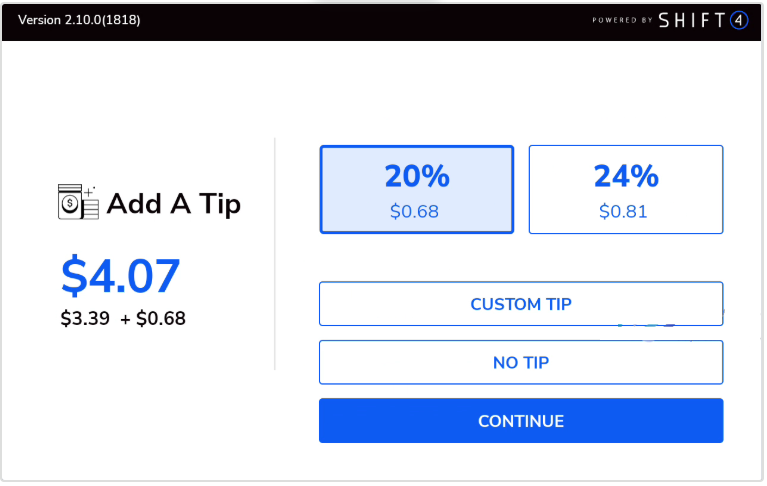
Task: Tap the bold 24% percentage text
Action: coord(626,176)
